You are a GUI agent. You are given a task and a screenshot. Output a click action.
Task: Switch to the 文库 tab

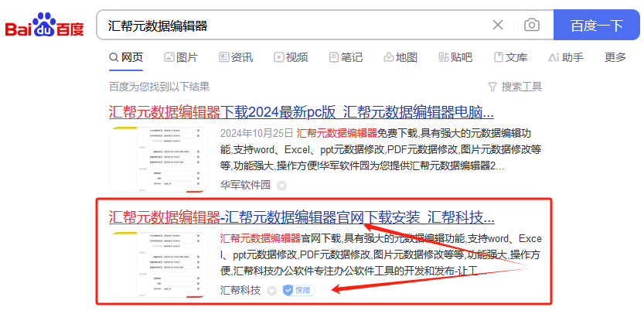pos(510,57)
